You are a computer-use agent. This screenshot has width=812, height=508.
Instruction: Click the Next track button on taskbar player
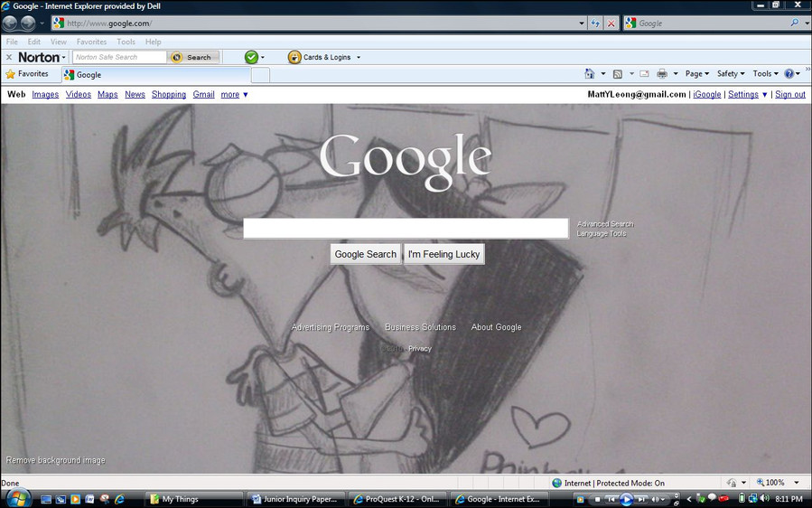(x=642, y=500)
